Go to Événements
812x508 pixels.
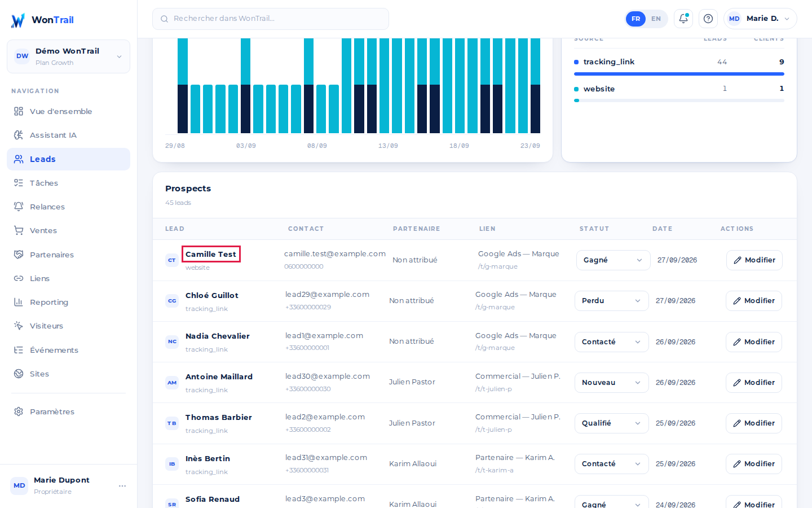(x=68, y=350)
